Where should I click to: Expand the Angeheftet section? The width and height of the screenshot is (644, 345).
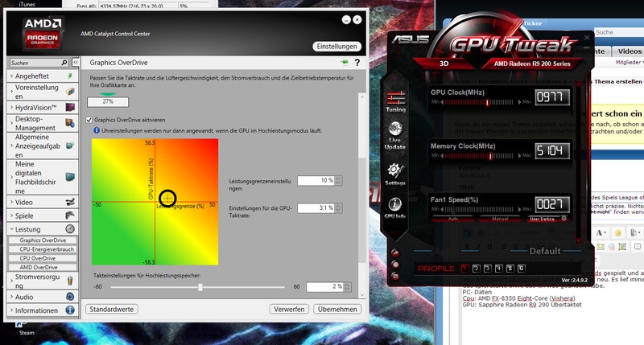click(43, 76)
